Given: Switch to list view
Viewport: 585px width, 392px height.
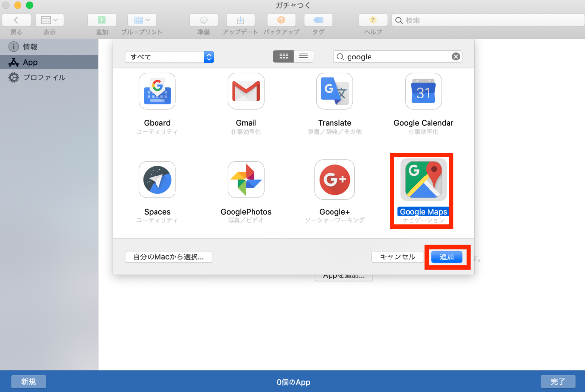Looking at the screenshot, I should 304,57.
